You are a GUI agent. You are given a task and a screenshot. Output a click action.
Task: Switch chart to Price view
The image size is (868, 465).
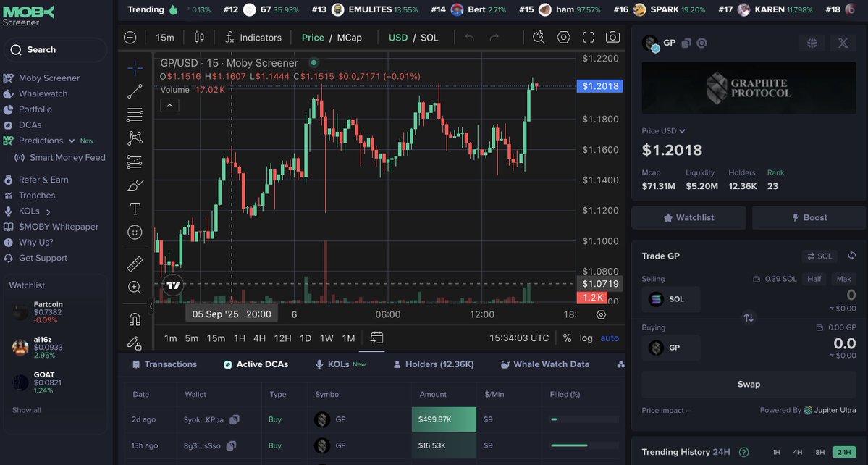click(313, 38)
